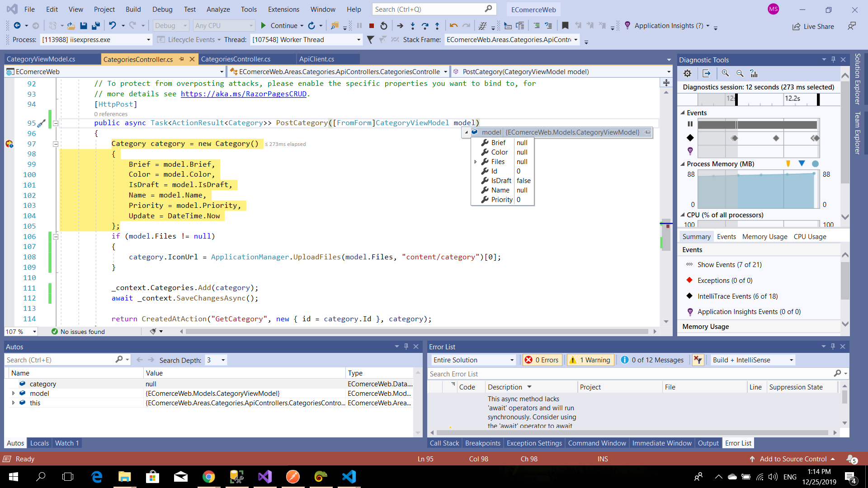868x488 pixels.
Task: Switch to the ApiClient.cs tab
Action: (x=316, y=59)
